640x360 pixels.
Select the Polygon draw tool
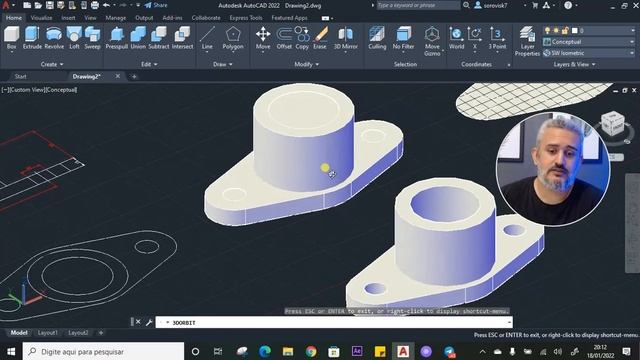[233, 38]
